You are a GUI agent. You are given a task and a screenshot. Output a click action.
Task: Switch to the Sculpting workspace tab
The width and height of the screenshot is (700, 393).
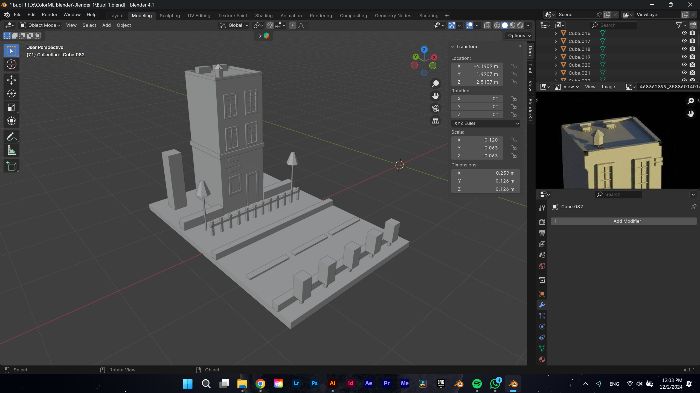coord(170,15)
